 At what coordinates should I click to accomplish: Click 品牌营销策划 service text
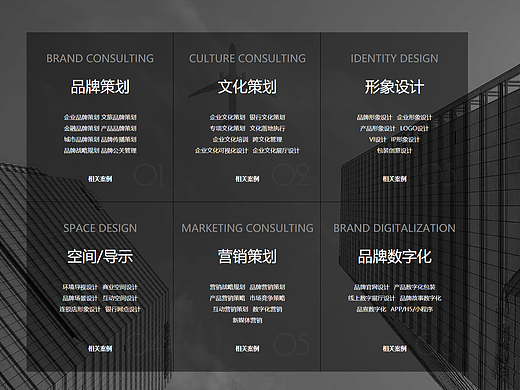tap(267, 287)
